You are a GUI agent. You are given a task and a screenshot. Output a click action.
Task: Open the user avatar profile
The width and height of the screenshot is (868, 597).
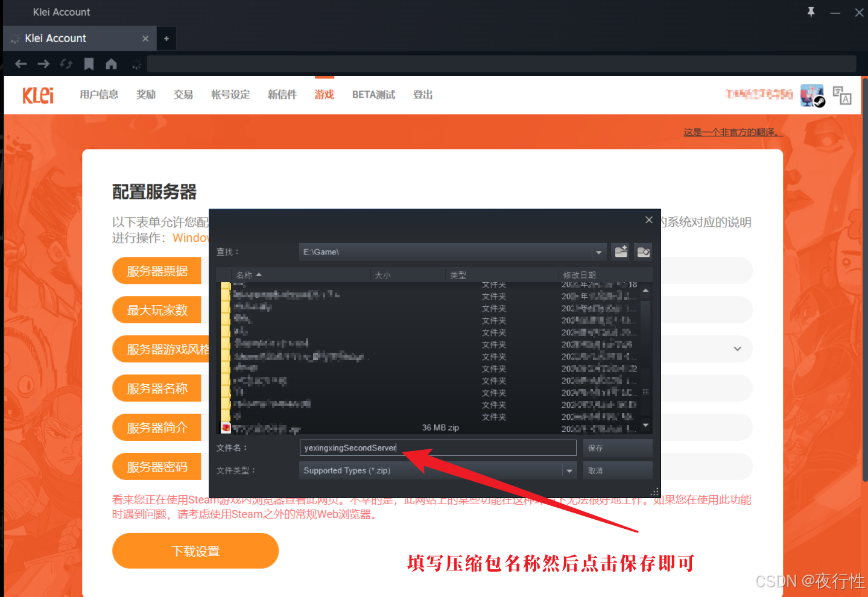[812, 95]
